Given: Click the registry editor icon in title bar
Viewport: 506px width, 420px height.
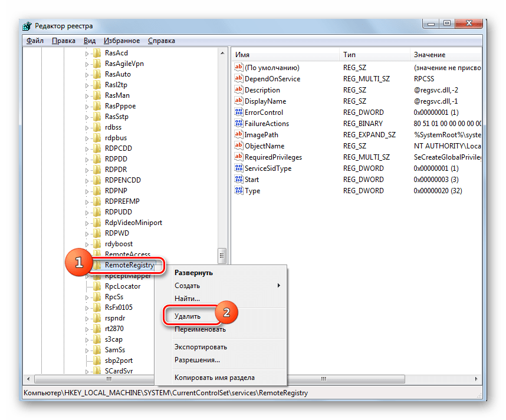Looking at the screenshot, I should coord(28,27).
